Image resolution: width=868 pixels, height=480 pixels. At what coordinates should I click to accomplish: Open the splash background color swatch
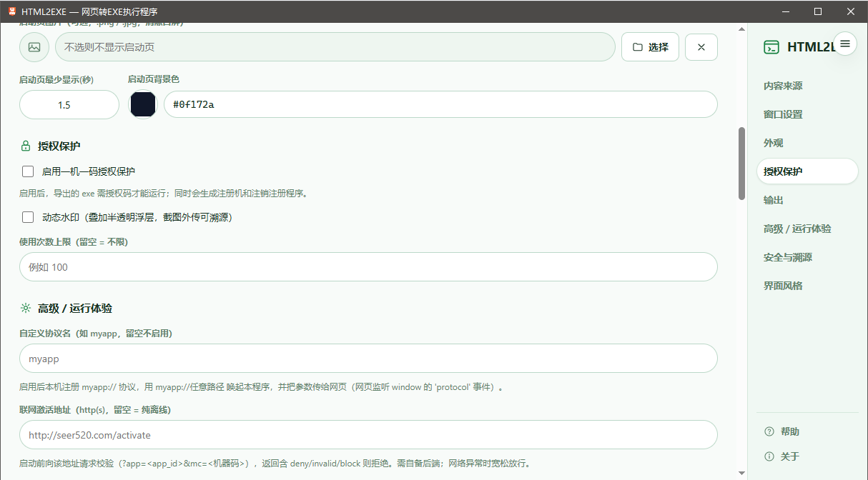click(x=143, y=104)
